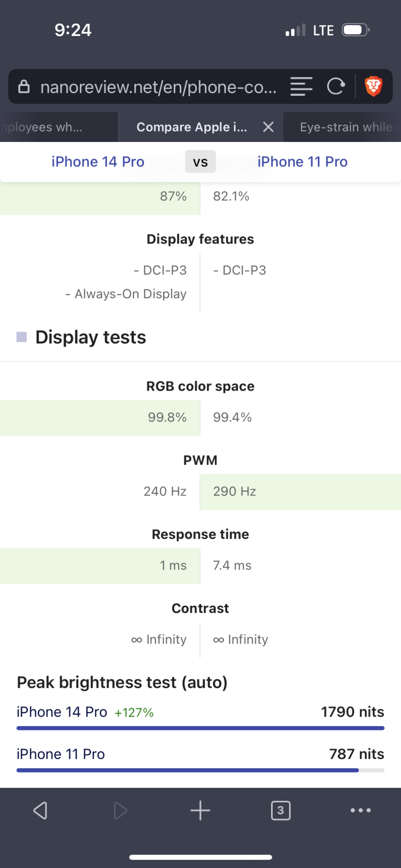Go back with the back arrow
The image size is (401, 868).
[x=40, y=810]
